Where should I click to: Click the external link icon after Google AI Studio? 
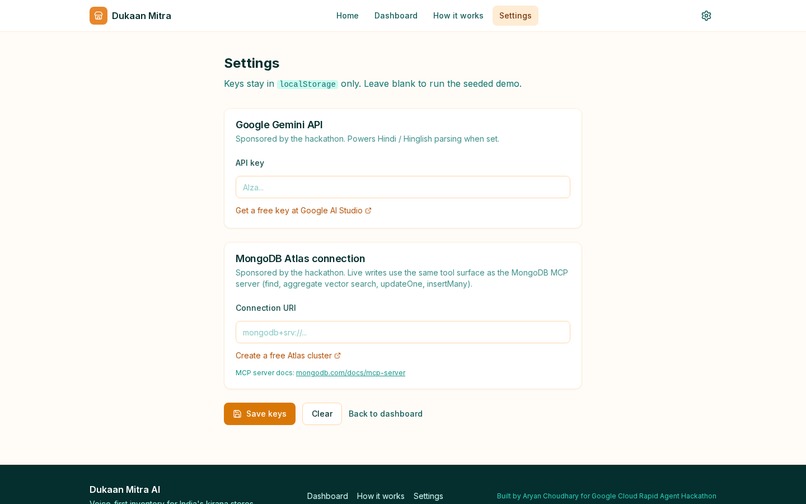[368, 210]
